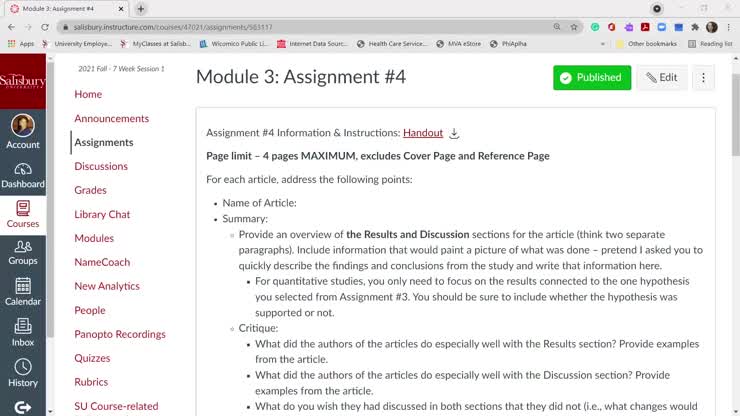The height and width of the screenshot is (416, 740).
Task: Go back in the browser
Action: (12, 27)
